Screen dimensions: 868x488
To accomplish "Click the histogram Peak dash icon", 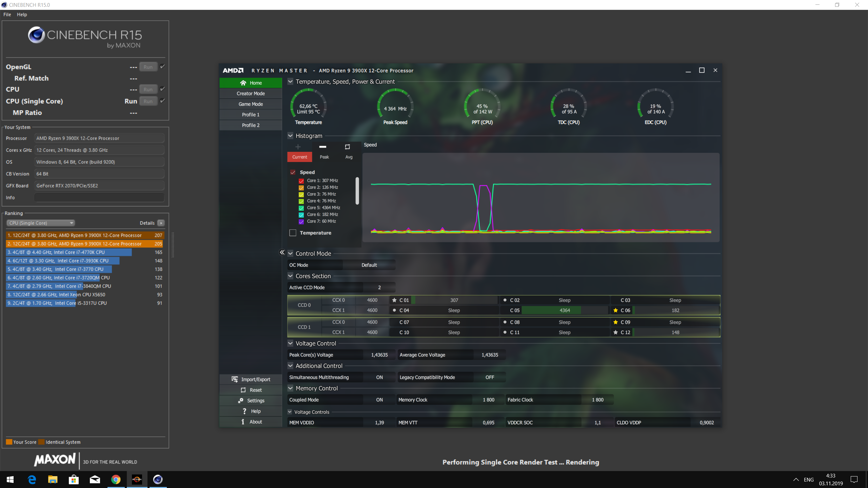I will tap(323, 147).
